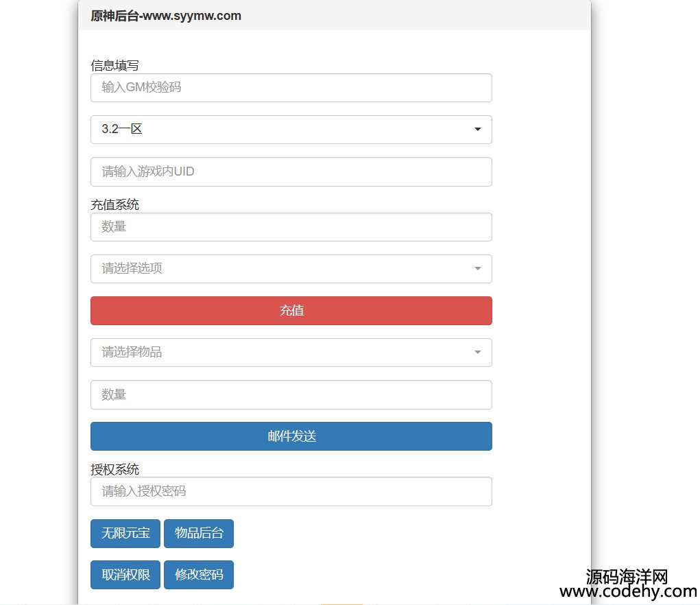The height and width of the screenshot is (605, 700).
Task: Focus the 请输入游戏内UID field
Action: pos(291,171)
